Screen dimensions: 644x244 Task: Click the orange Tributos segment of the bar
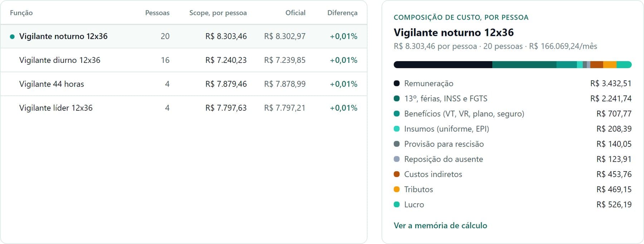tap(610, 65)
